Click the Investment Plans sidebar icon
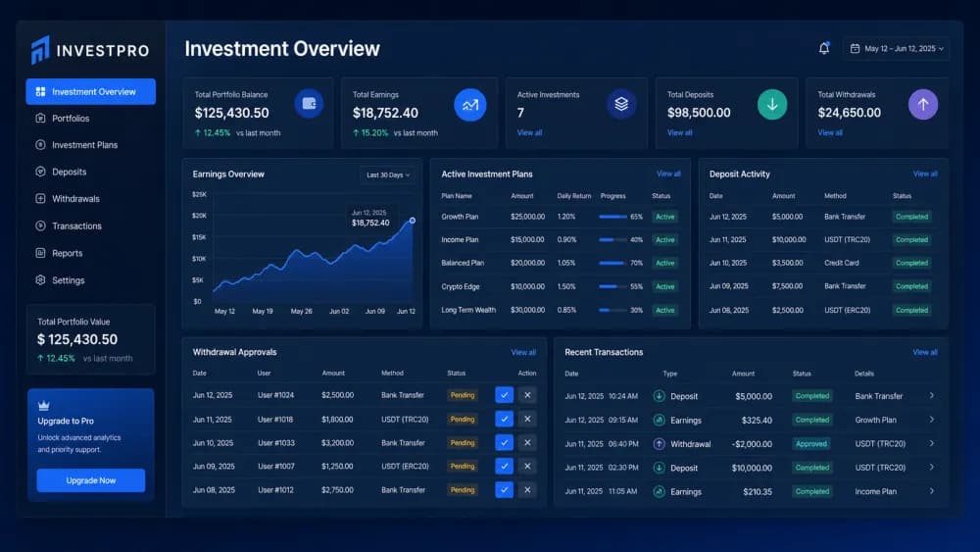The width and height of the screenshot is (980, 552). click(40, 145)
